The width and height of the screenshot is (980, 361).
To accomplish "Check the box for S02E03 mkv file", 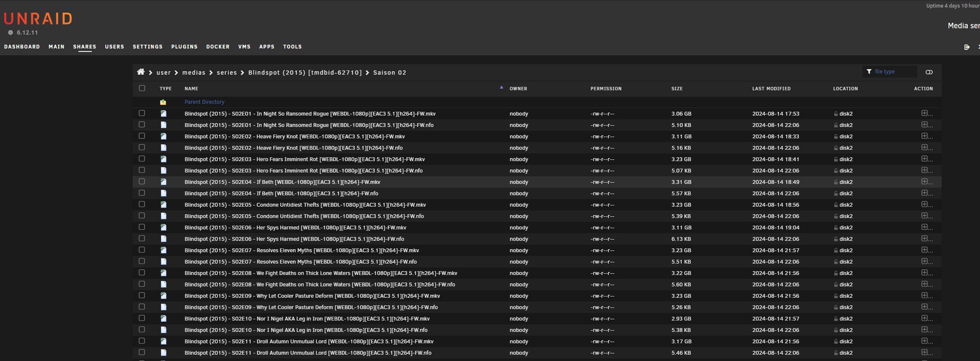I will click(x=142, y=159).
